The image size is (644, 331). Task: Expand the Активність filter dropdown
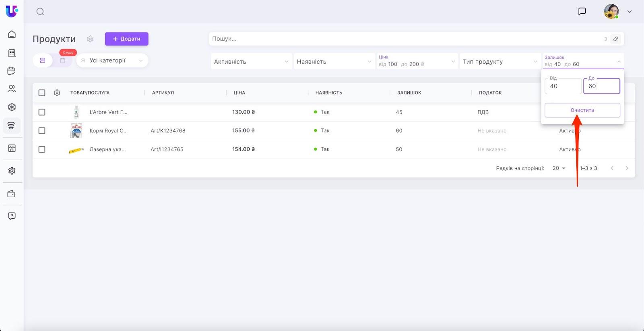click(x=251, y=62)
